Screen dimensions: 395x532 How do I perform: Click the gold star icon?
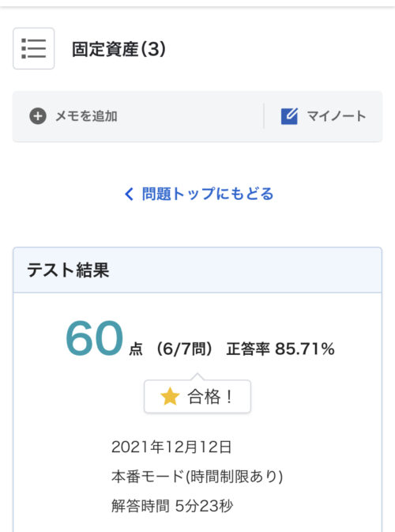(x=170, y=396)
